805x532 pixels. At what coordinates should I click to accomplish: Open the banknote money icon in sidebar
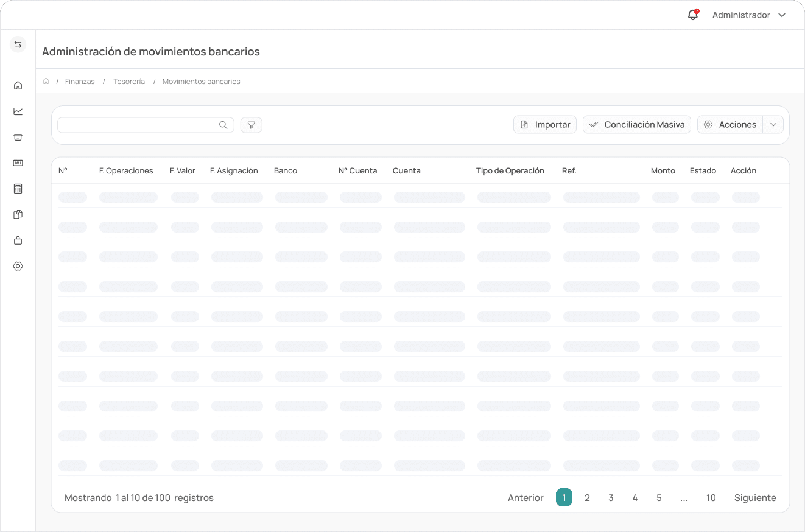pos(18,163)
